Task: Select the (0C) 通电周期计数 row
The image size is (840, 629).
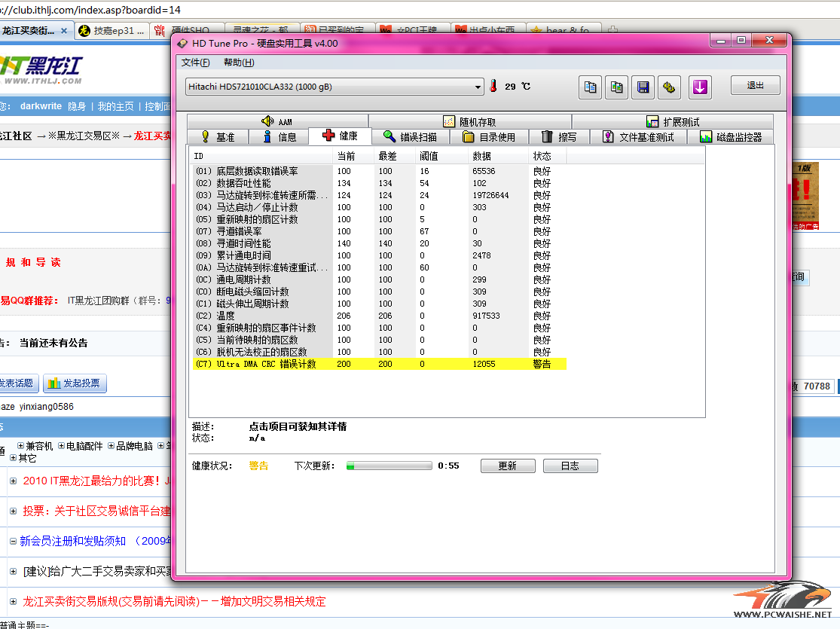Action: 379,279
